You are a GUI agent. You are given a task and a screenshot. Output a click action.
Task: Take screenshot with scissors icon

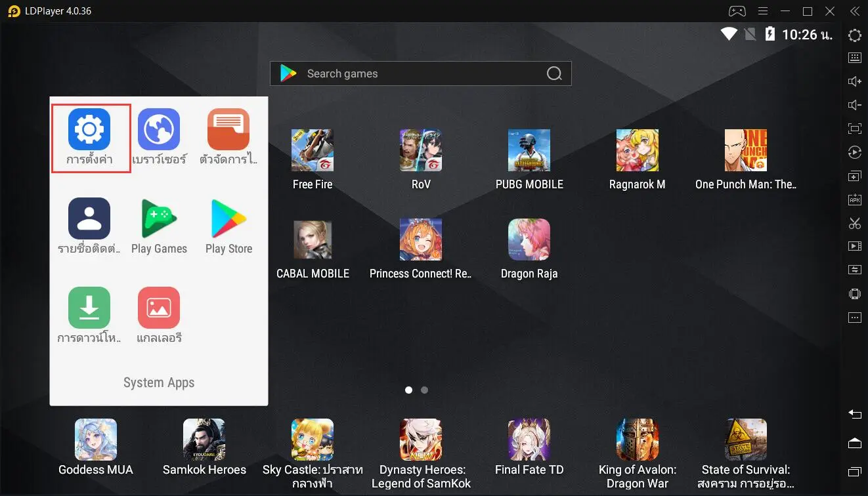855,224
